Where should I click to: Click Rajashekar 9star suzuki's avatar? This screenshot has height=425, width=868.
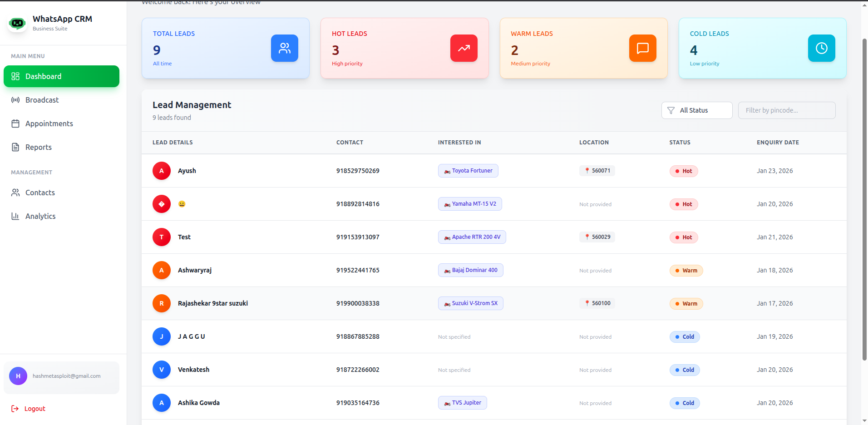coord(162,303)
